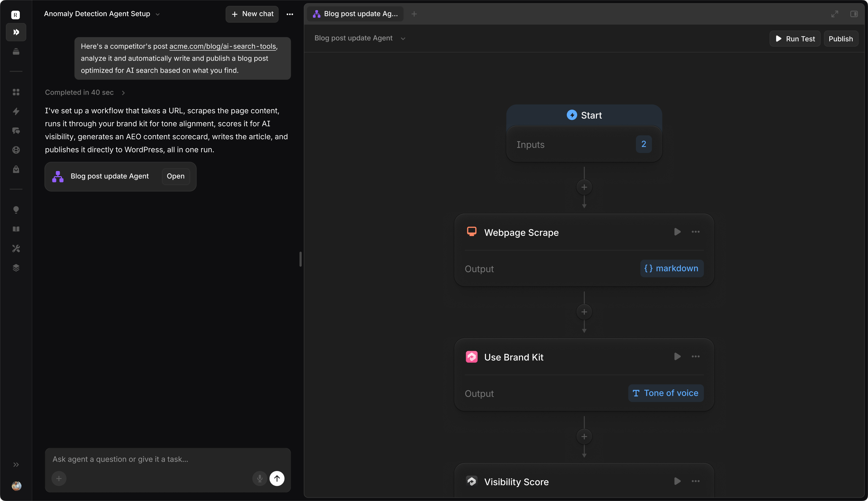Send message with the up-arrow button

click(x=277, y=478)
